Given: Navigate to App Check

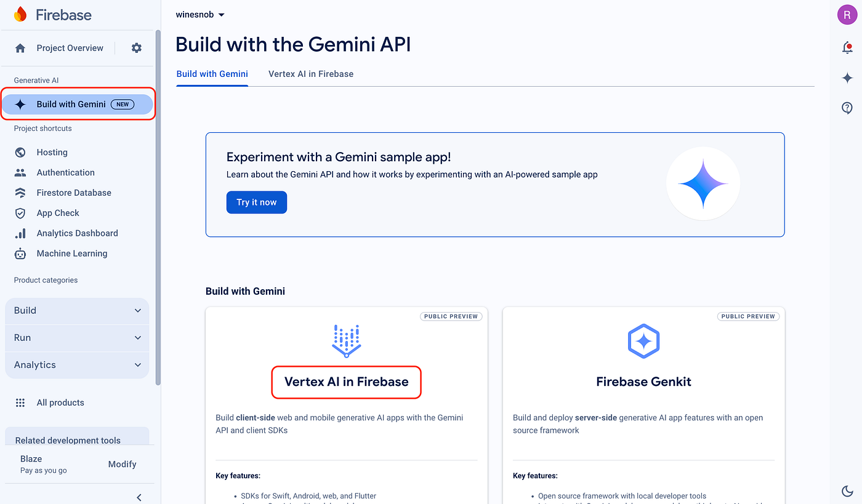Looking at the screenshot, I should (58, 213).
